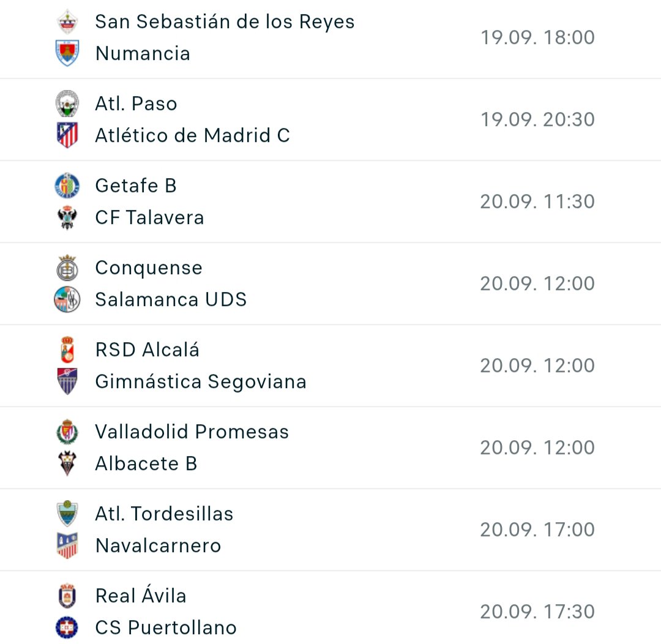Click the CS Puertollano crest
The height and width of the screenshot is (644, 661).
point(67,627)
